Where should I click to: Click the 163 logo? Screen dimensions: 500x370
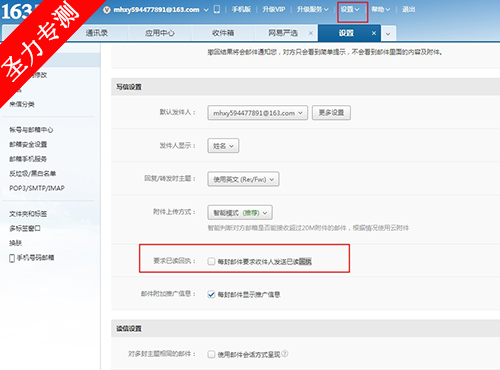tap(17, 11)
